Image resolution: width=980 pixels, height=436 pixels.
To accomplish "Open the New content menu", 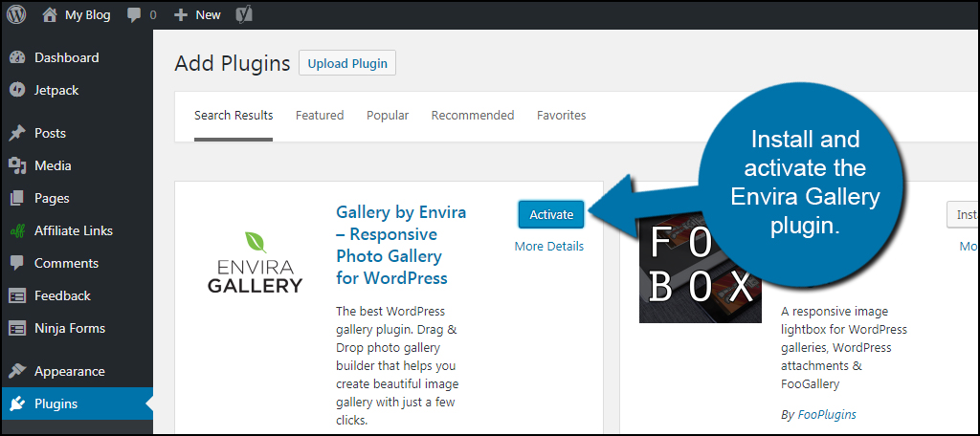I will click(208, 15).
